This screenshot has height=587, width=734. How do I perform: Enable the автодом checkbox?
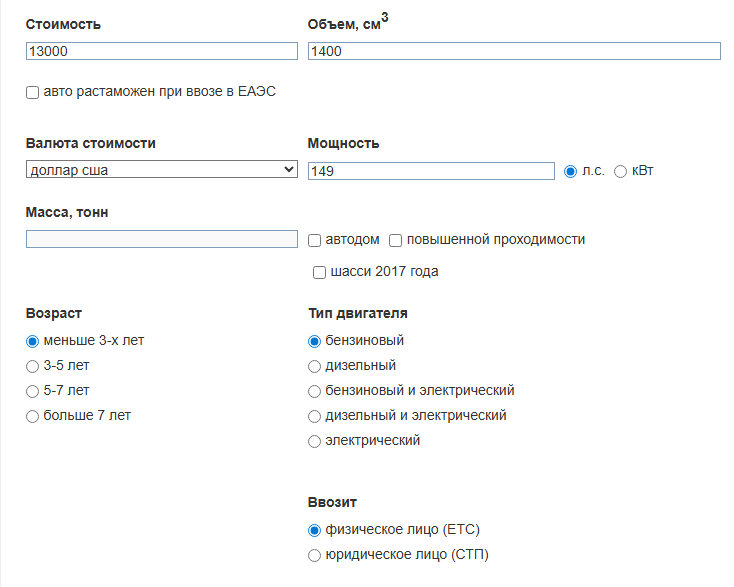[x=314, y=241]
